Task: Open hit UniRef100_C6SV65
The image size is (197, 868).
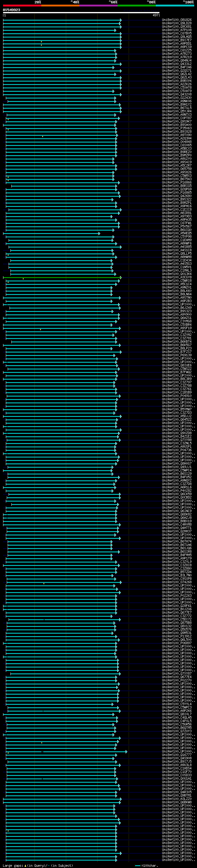Action: [177, 145]
